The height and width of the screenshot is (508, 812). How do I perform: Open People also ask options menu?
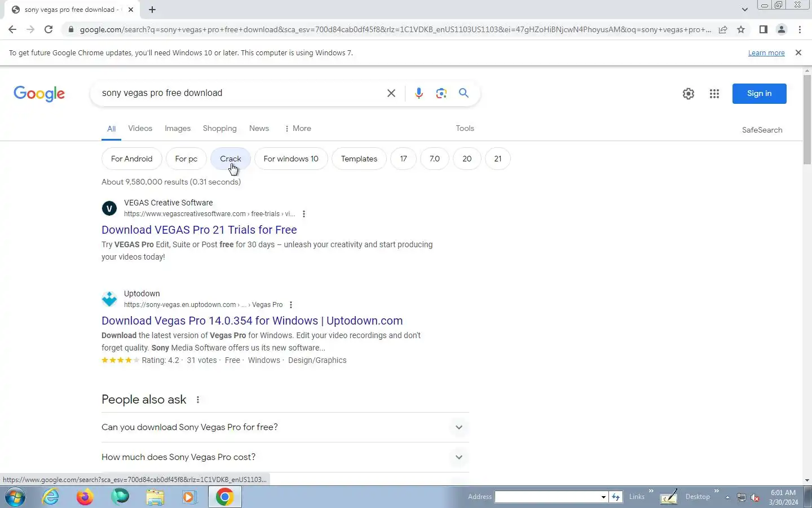198,400
